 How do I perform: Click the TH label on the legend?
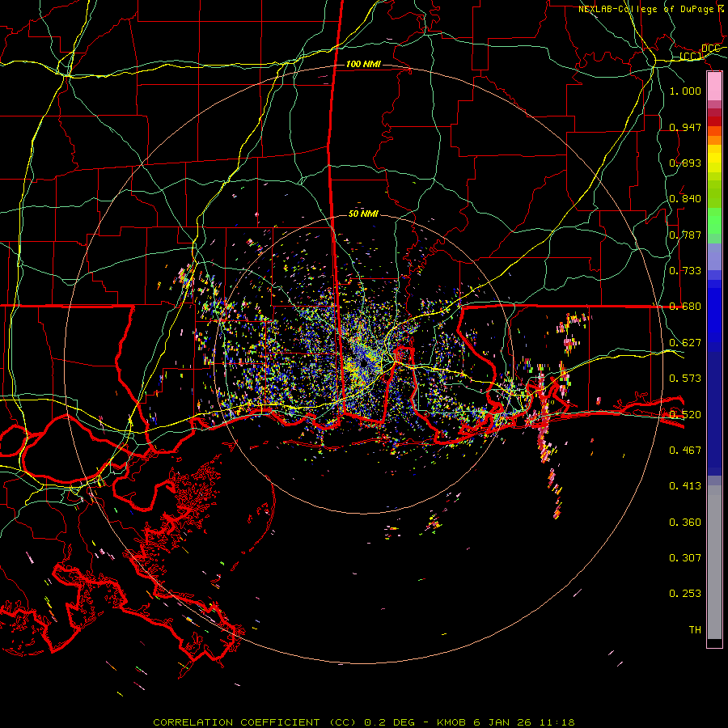tap(695, 629)
